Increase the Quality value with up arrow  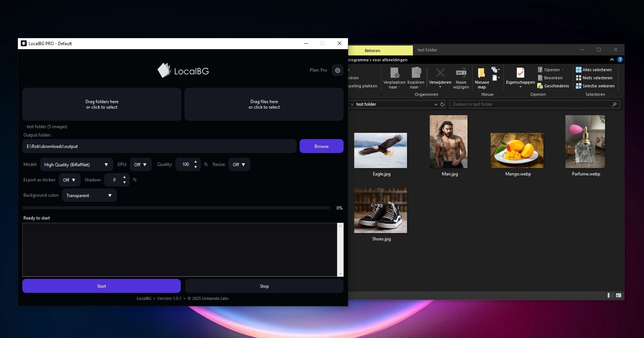195,162
